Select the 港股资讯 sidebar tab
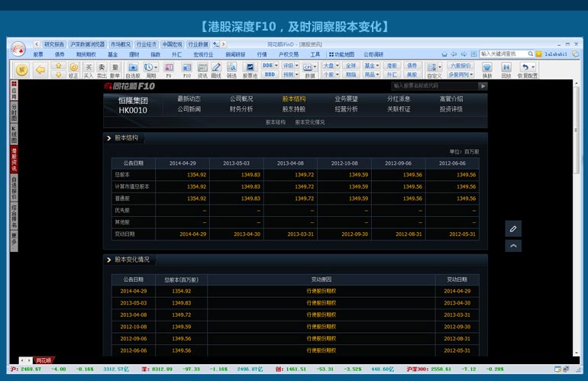 pyautogui.click(x=14, y=159)
